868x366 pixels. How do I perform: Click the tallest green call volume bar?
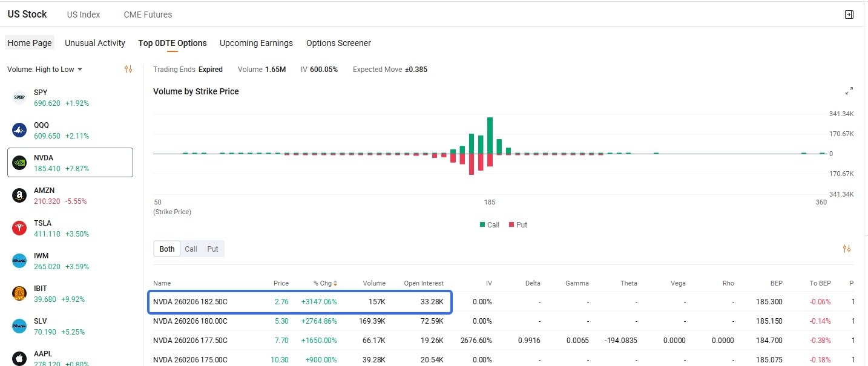tap(490, 136)
